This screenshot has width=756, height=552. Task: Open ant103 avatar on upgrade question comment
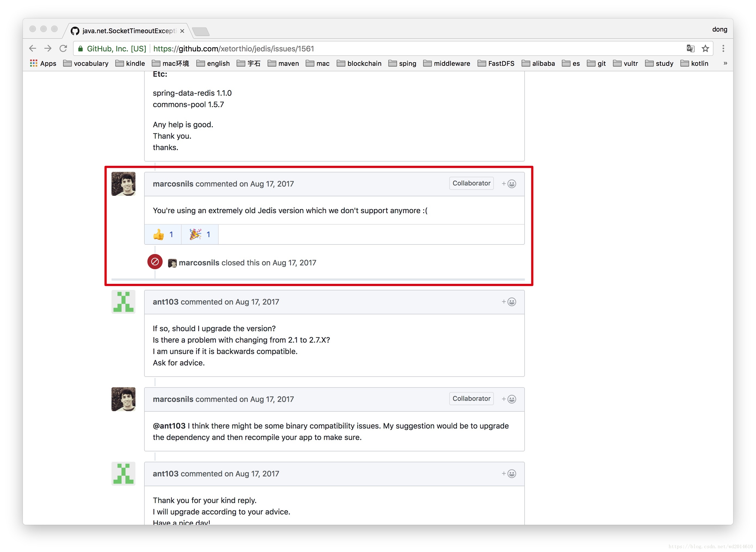pyautogui.click(x=123, y=302)
